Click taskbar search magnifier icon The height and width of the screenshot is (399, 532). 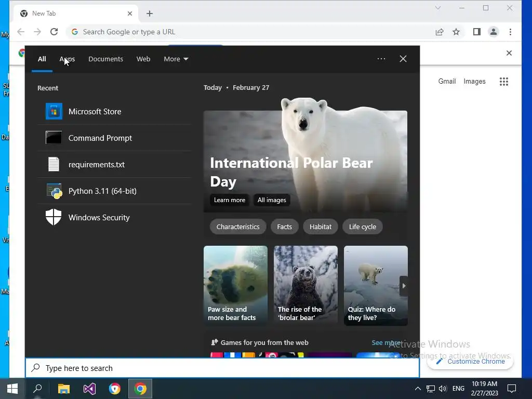coord(37,389)
